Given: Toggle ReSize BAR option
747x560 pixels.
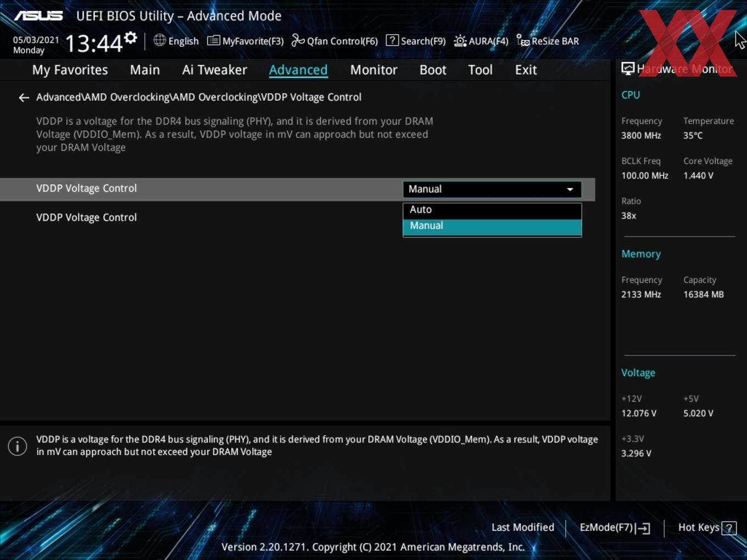Looking at the screenshot, I should click(x=548, y=41).
